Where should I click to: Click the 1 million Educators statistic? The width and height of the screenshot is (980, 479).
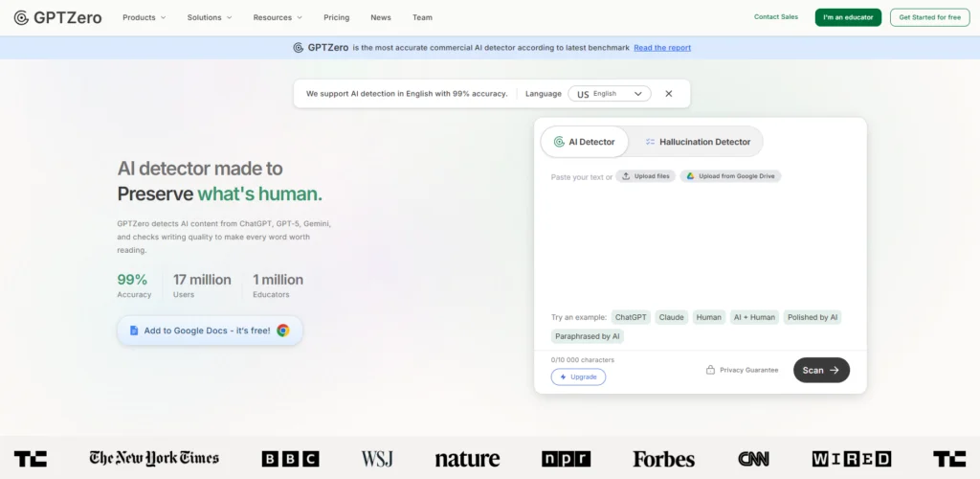(278, 285)
